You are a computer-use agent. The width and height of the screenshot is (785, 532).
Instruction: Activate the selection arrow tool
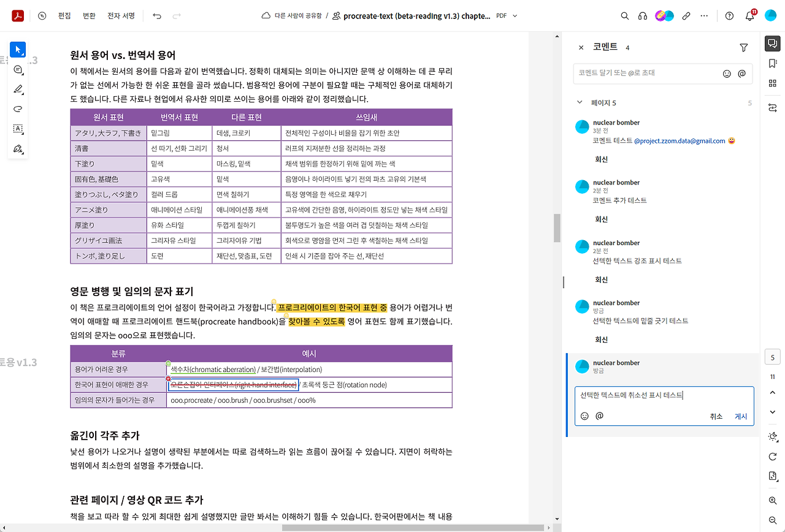click(18, 50)
